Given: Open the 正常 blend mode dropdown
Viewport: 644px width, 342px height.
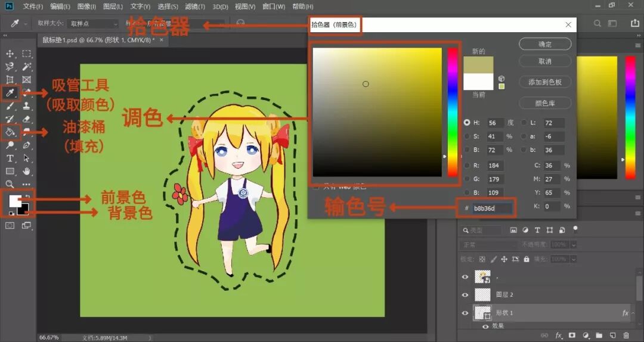Looking at the screenshot, I should [489, 245].
